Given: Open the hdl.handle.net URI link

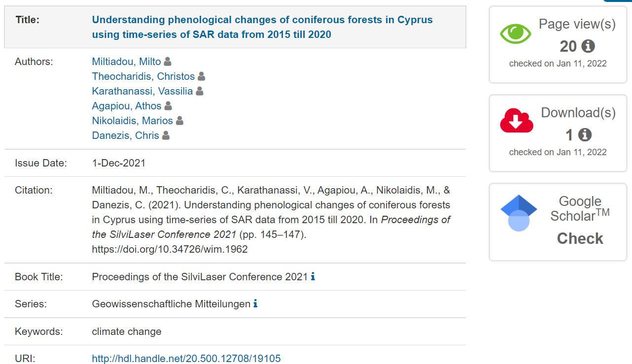Looking at the screenshot, I should pyautogui.click(x=186, y=359).
